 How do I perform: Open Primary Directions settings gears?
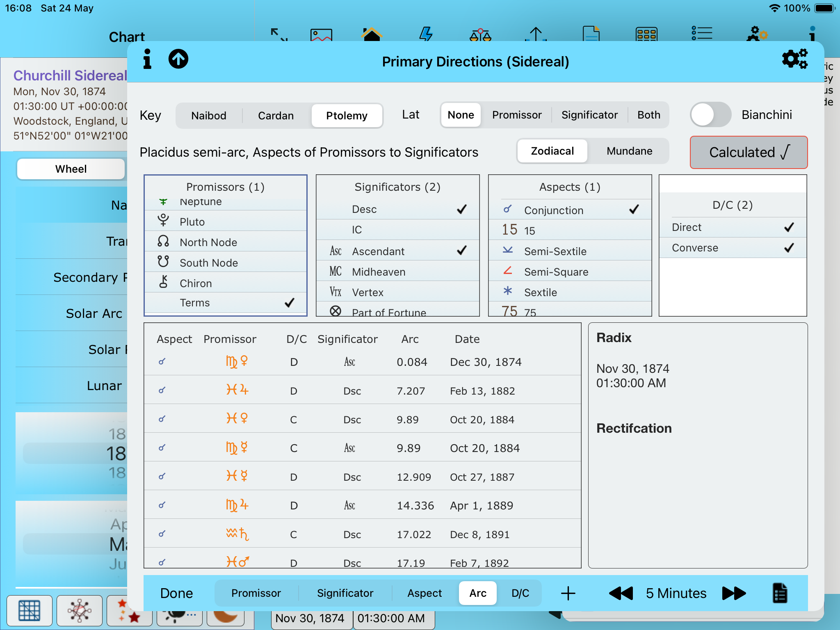tap(794, 59)
